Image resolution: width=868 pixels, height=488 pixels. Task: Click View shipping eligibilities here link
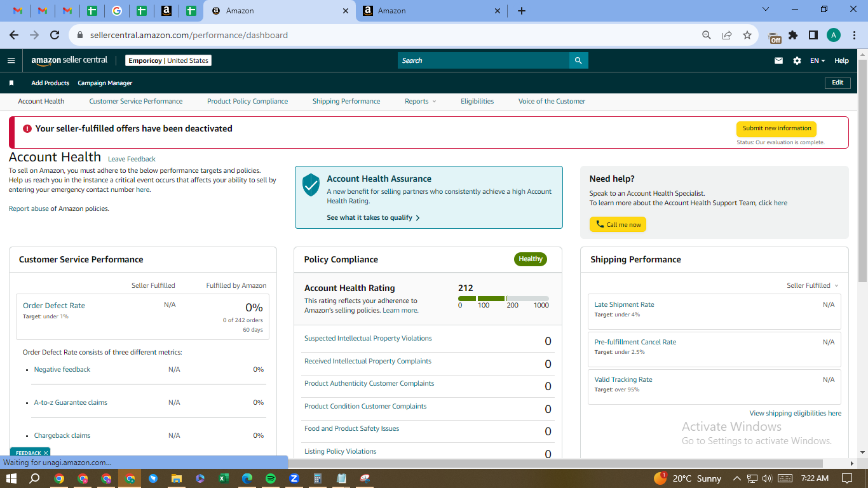click(x=796, y=414)
